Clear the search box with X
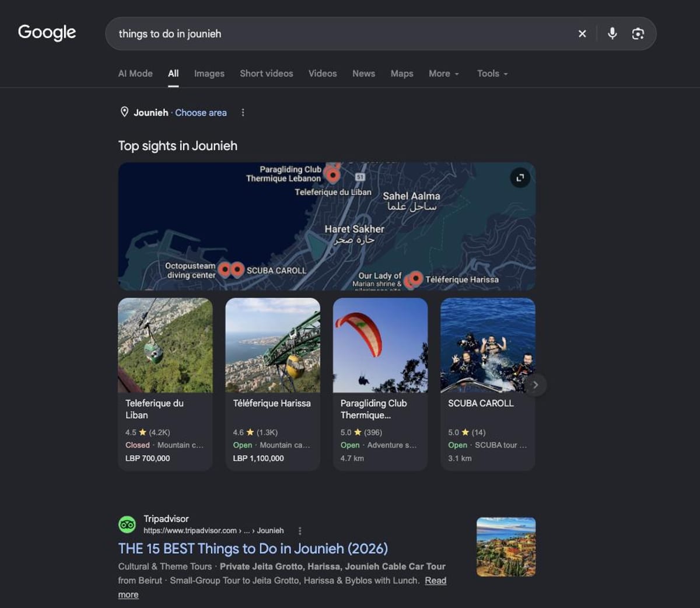This screenshot has width=700, height=608. 582,34
